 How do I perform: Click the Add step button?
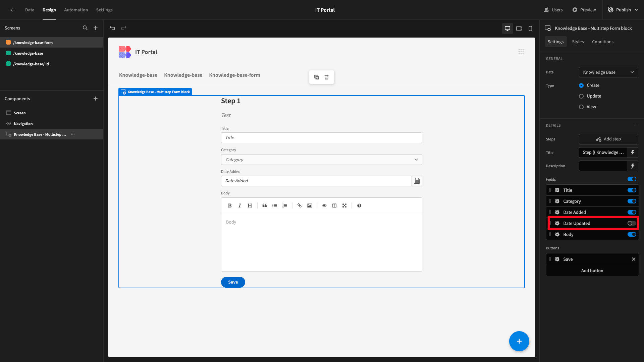tap(608, 139)
